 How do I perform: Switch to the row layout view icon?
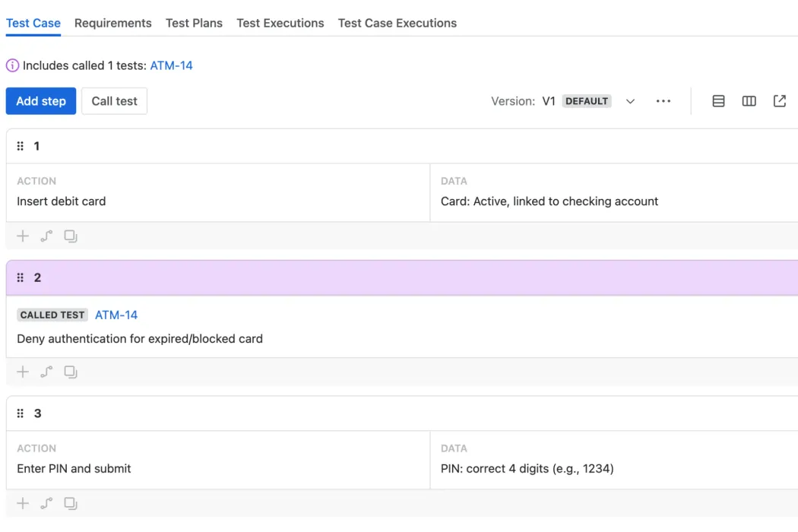coord(718,101)
